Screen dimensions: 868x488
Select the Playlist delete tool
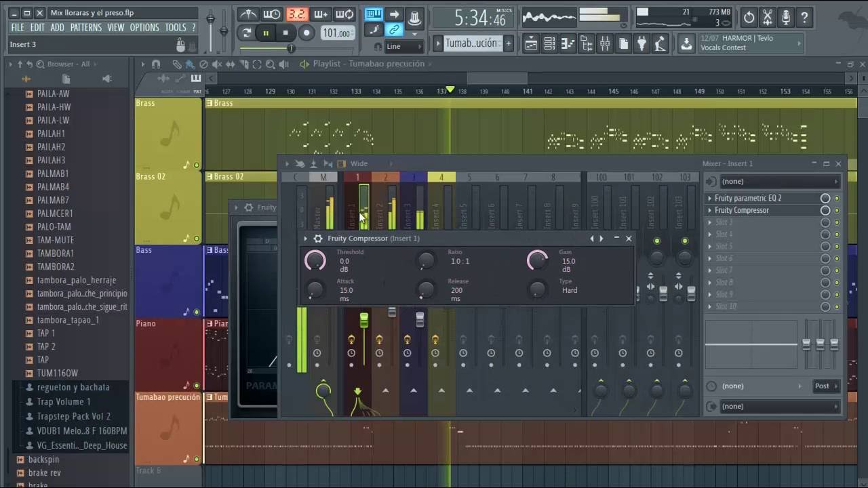(203, 64)
